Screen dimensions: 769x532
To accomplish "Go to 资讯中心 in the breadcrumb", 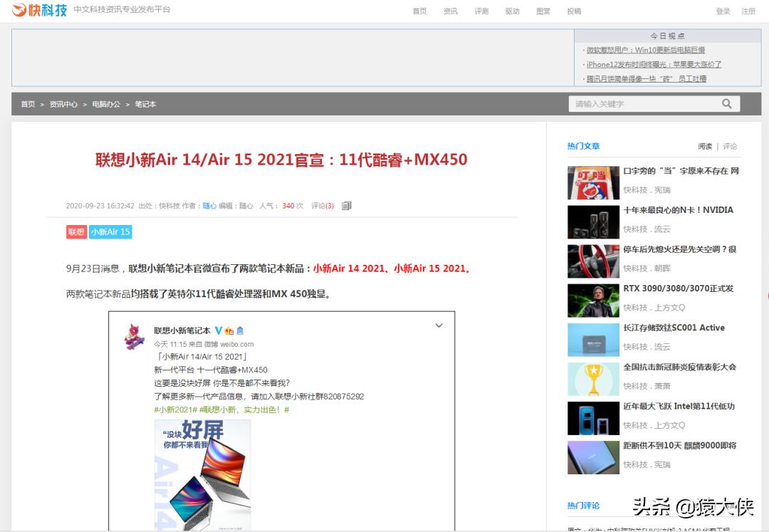I will 63,104.
